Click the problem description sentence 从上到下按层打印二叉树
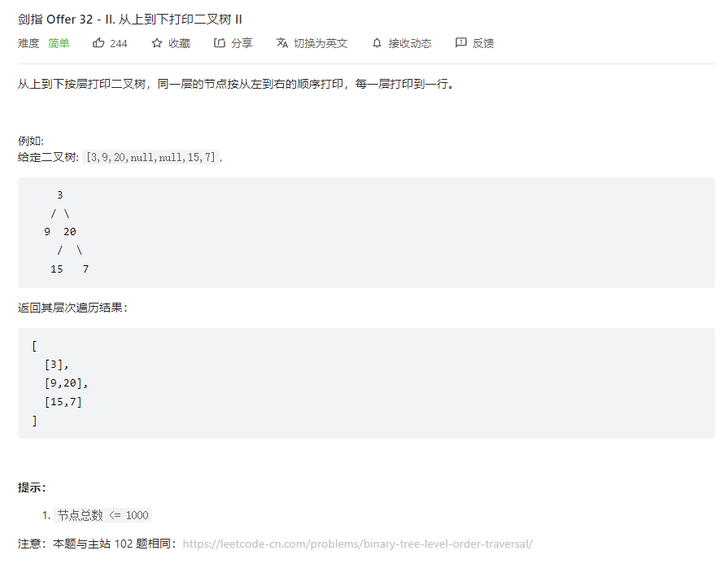The image size is (728, 568). coord(237,84)
